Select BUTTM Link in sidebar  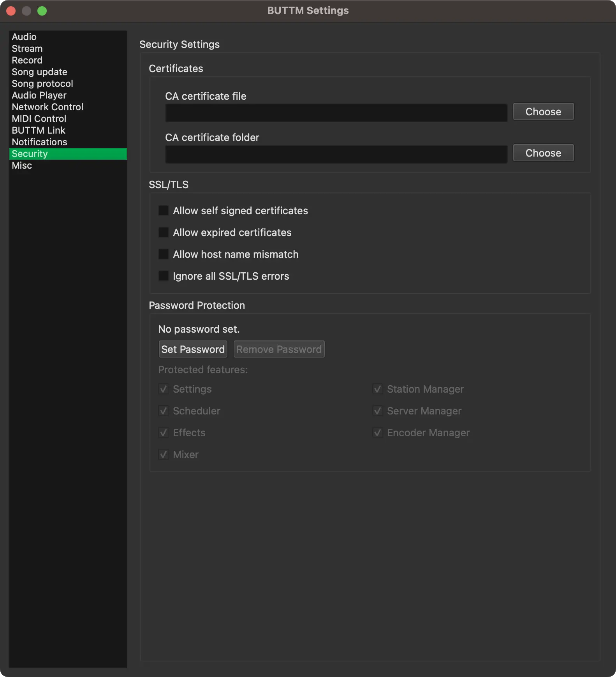point(68,130)
